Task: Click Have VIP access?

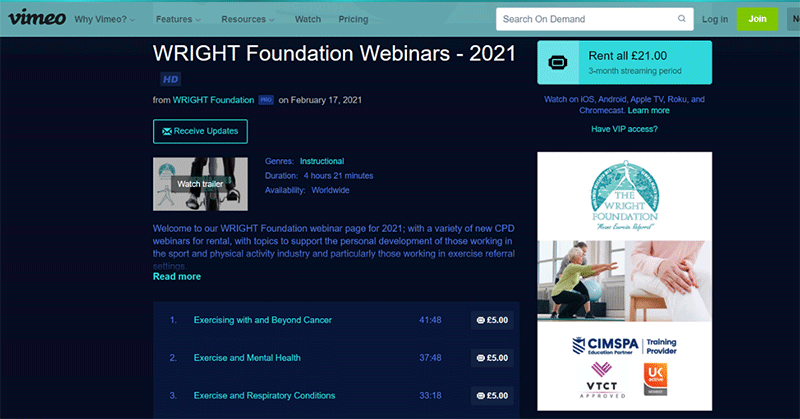Action: [624, 129]
